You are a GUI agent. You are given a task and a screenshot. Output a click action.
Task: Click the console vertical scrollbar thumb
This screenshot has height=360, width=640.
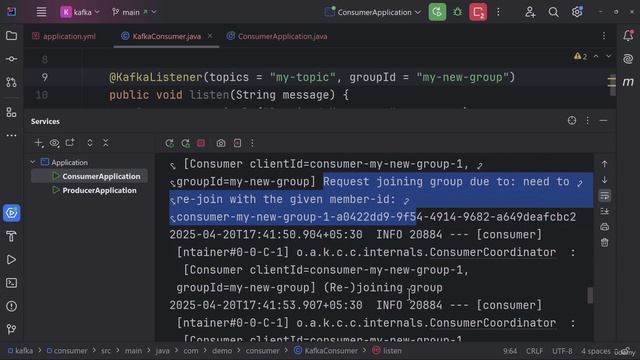[590, 296]
